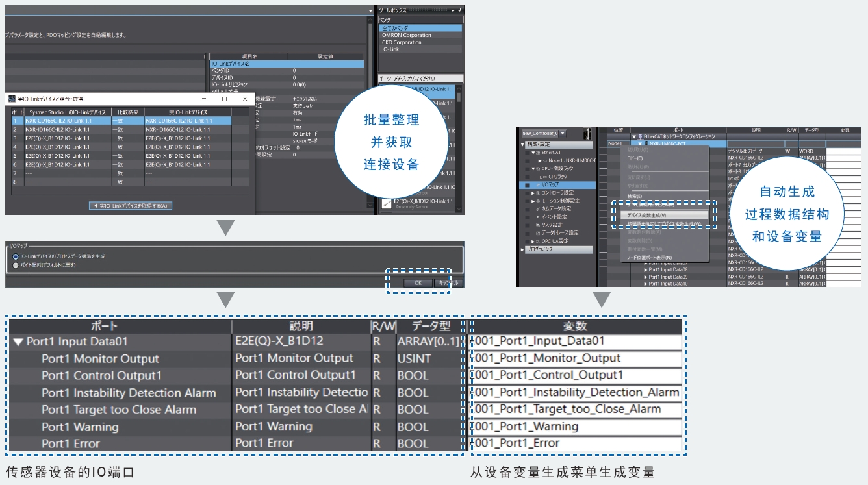
Task: Select OMRON Corporation in vendor list
Action: 407,36
